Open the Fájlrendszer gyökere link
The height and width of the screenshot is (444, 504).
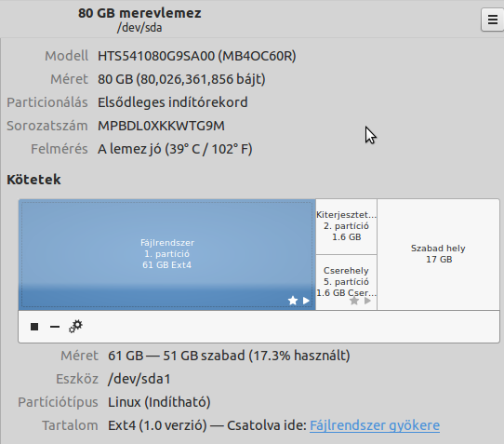click(x=375, y=425)
